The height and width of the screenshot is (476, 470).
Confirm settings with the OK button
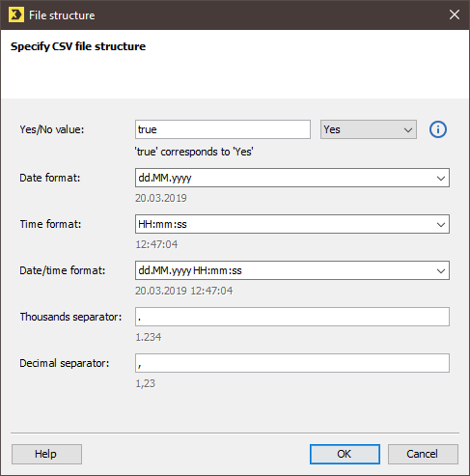345,454
